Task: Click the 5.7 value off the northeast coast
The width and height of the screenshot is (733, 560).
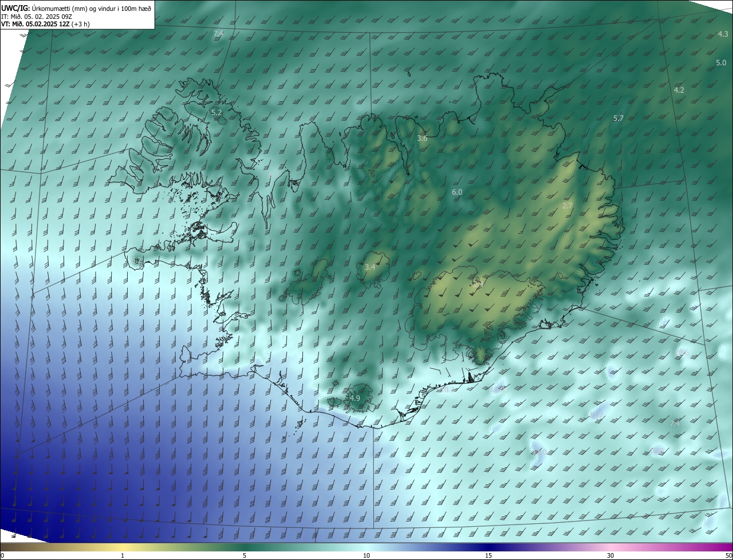Action: [618, 119]
